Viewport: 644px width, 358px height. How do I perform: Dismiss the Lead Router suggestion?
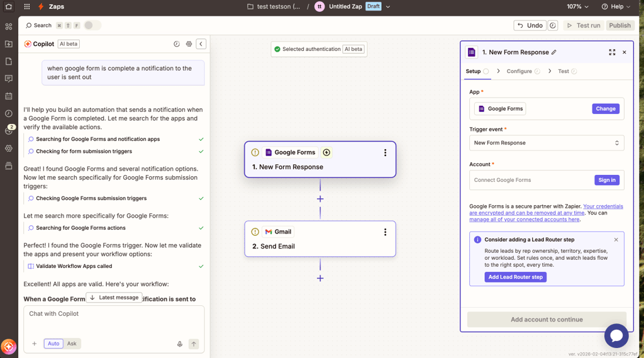pyautogui.click(x=616, y=240)
